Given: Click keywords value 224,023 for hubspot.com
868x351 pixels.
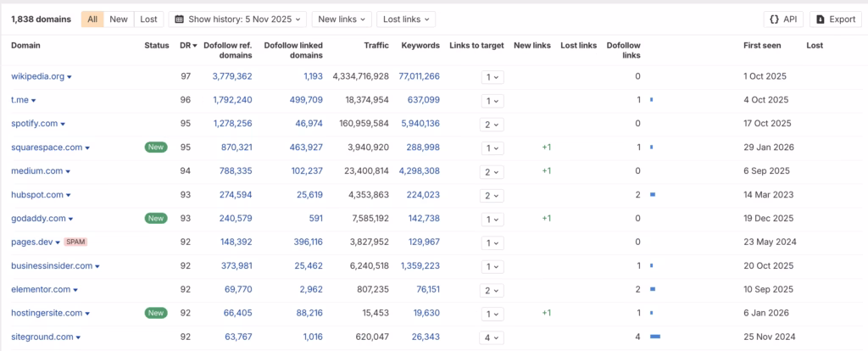Looking at the screenshot, I should pyautogui.click(x=422, y=195).
